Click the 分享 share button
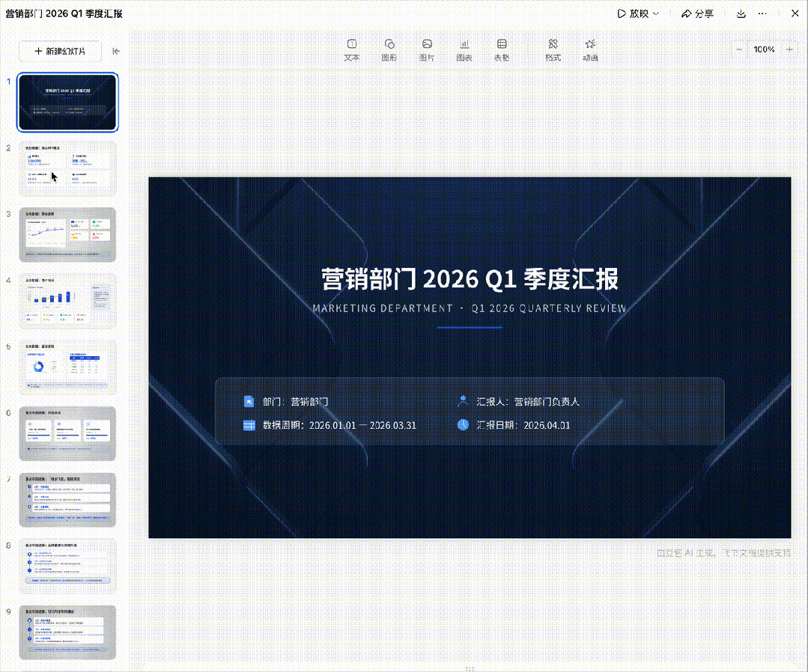Viewport: 808px width, 672px height. click(697, 13)
